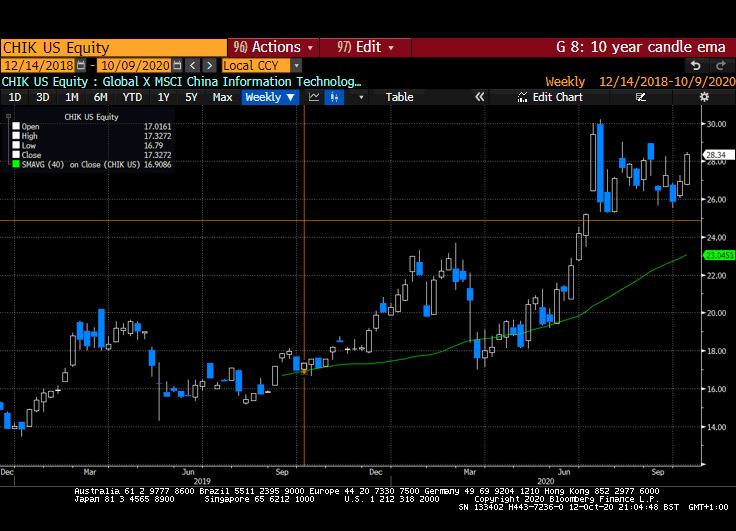This screenshot has width=736, height=531.
Task: Click the Table button
Action: (x=399, y=97)
